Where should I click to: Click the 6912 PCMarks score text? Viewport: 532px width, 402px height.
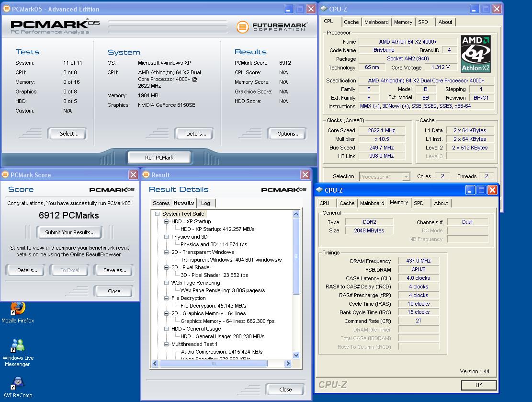point(69,215)
